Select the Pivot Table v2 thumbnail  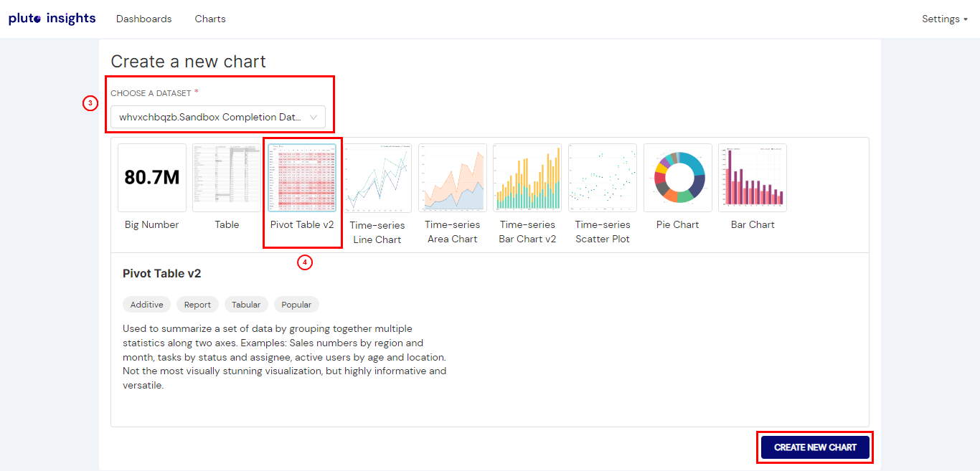pos(302,178)
